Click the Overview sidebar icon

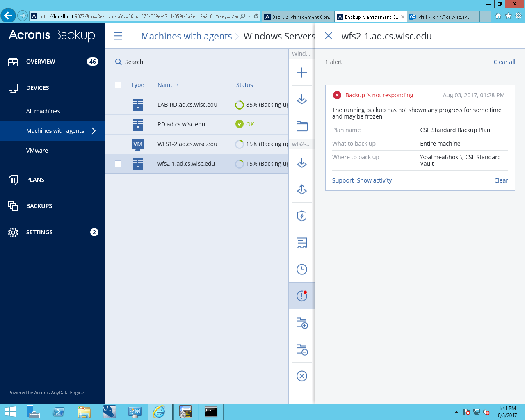tap(13, 62)
